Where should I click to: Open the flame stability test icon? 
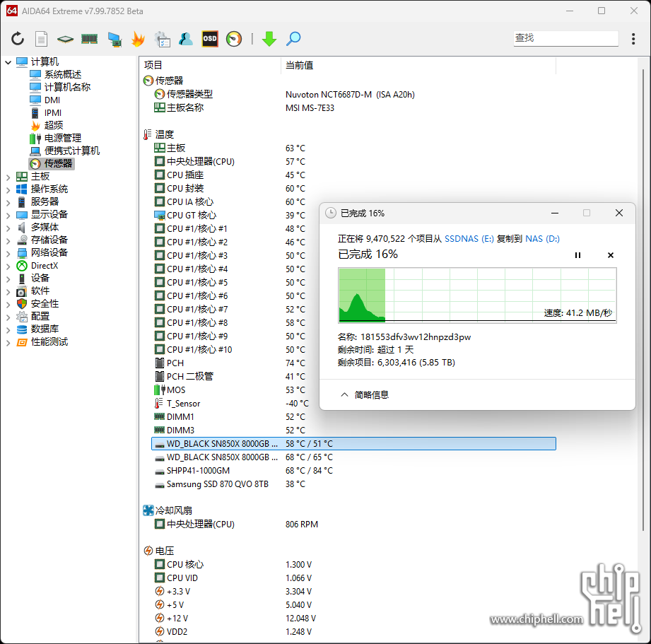(138, 39)
